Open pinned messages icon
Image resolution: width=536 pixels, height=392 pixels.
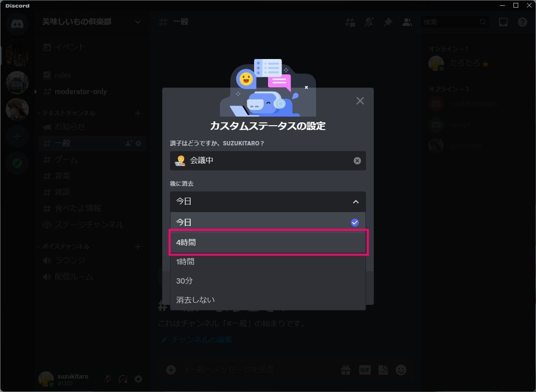click(x=388, y=22)
